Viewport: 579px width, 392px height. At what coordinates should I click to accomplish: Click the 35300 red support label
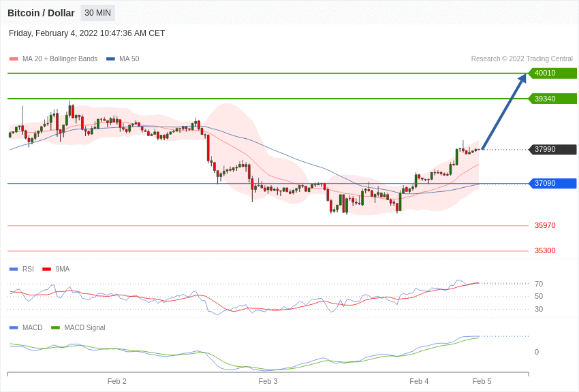pyautogui.click(x=545, y=250)
